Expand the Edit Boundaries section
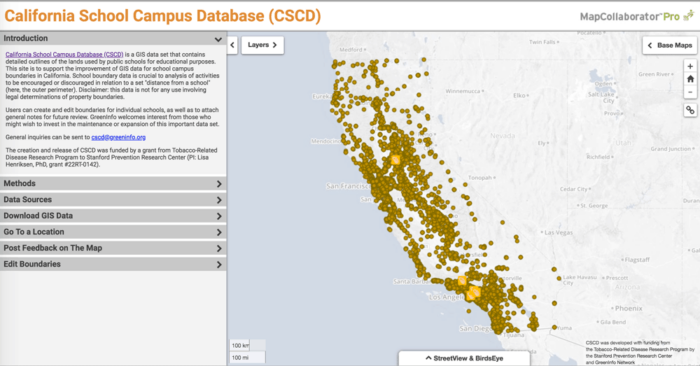Screen dimensions: 700x366 [113, 264]
